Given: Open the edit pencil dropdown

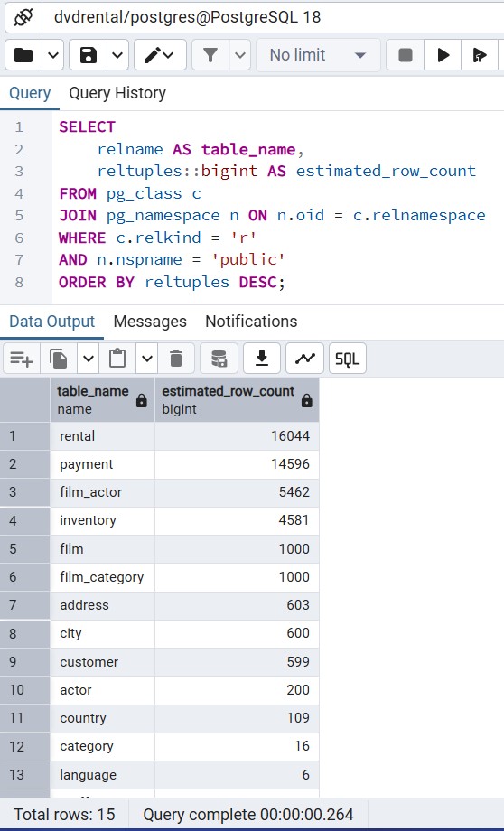Looking at the screenshot, I should (x=160, y=54).
